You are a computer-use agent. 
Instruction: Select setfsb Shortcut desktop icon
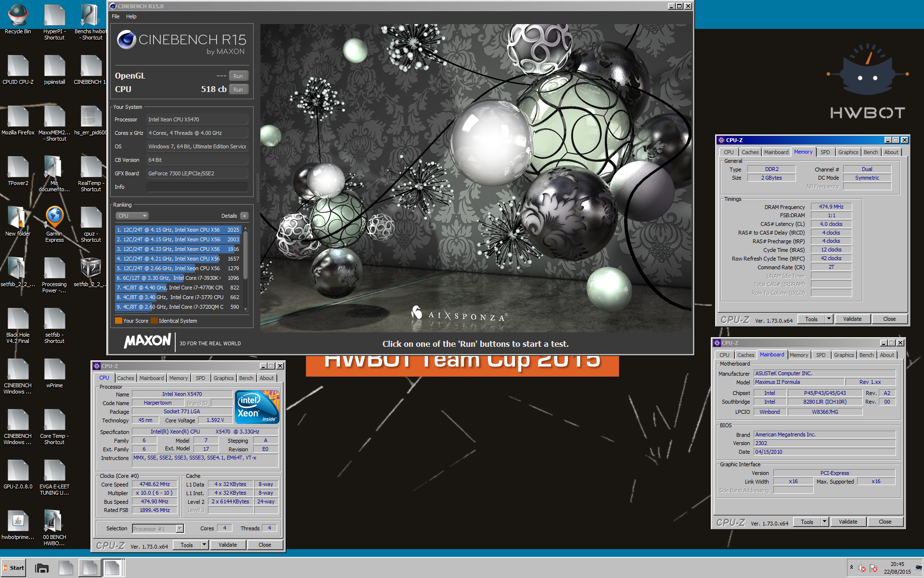click(x=54, y=326)
